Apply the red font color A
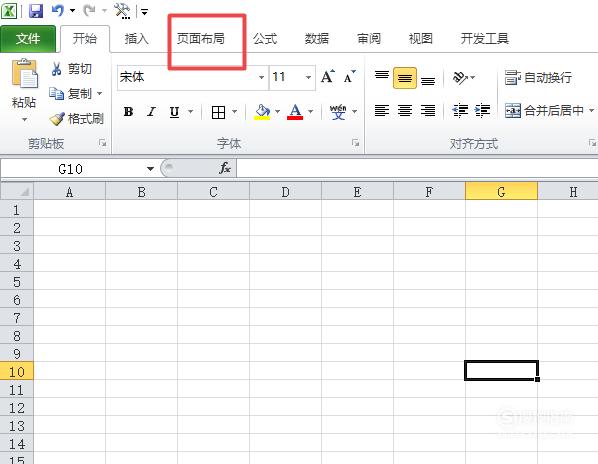 click(x=295, y=112)
